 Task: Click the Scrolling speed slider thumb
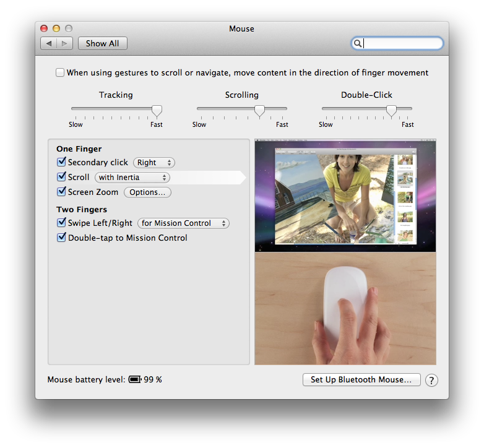(259, 111)
